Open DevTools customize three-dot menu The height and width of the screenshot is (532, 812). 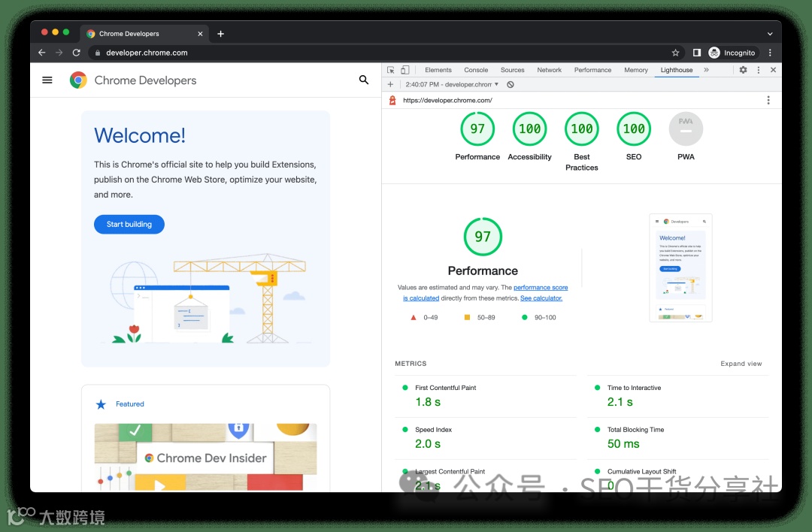(x=759, y=70)
